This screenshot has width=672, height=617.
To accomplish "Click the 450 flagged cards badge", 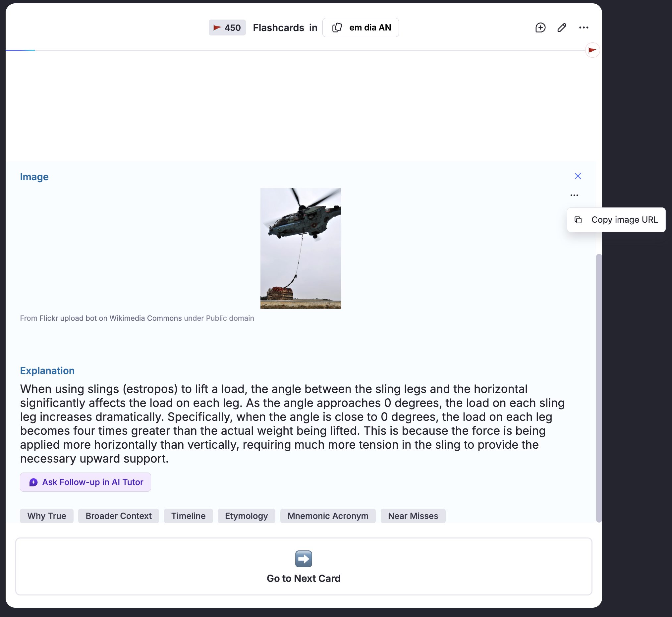I will [x=227, y=28].
